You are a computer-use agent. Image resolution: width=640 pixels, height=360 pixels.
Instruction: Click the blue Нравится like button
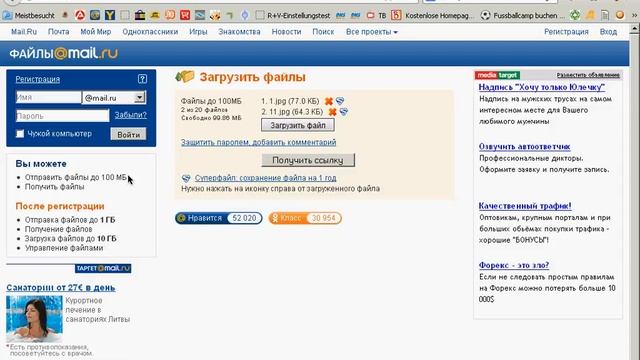tap(218, 218)
